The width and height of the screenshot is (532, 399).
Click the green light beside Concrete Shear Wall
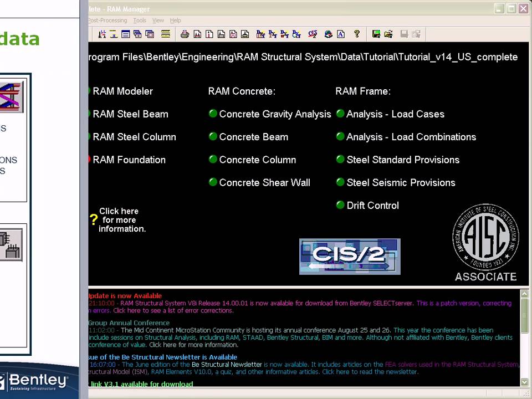pos(213,182)
